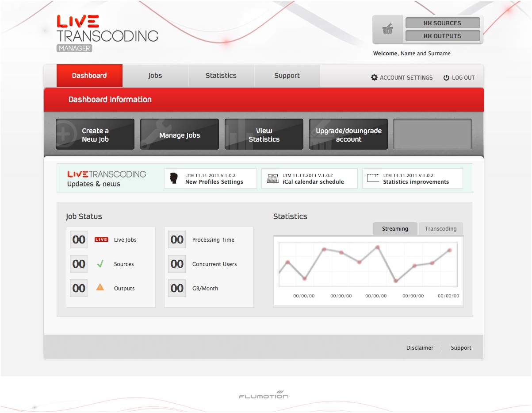
Task: Click the Log Out power icon
Action: click(446, 77)
